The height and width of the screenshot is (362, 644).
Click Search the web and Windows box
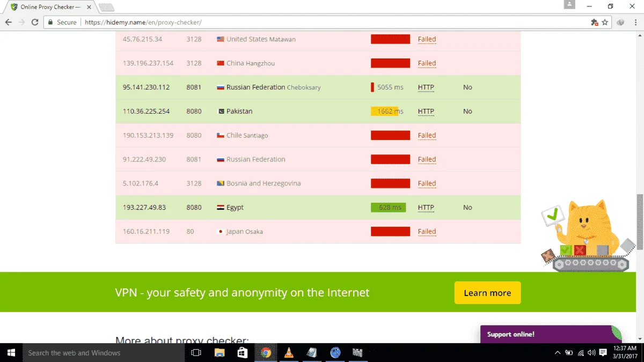103,353
